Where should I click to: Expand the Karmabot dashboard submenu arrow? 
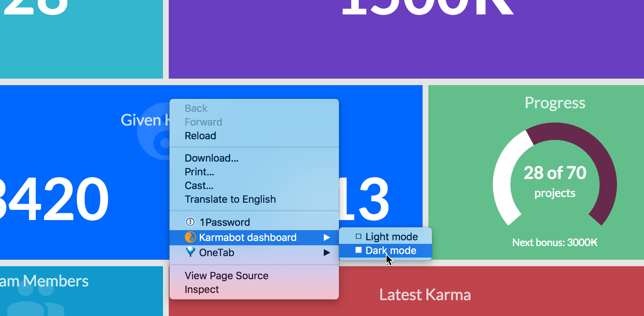click(327, 237)
